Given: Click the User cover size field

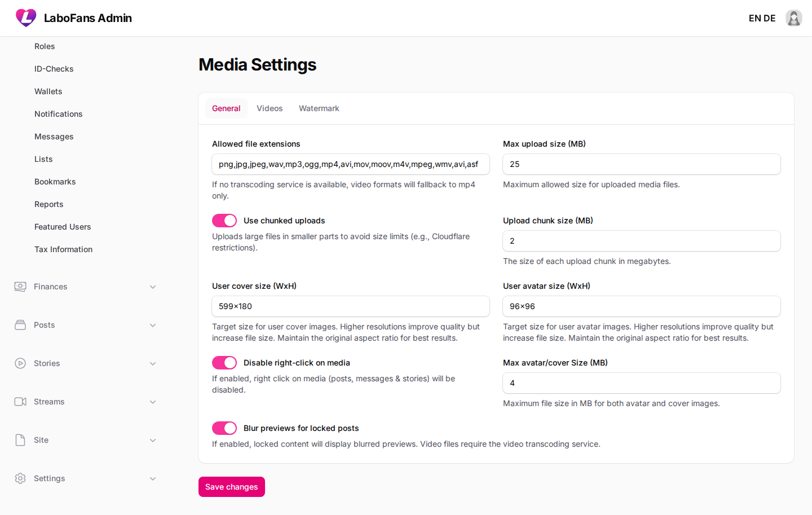Looking at the screenshot, I should (x=351, y=306).
